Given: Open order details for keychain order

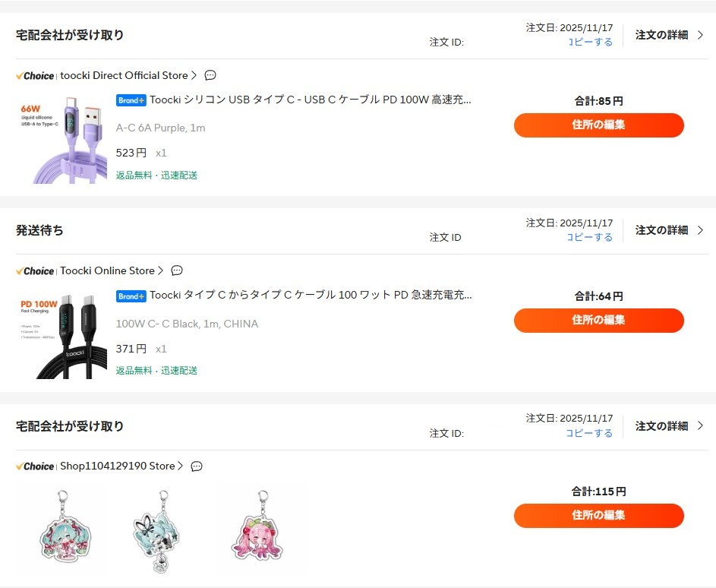Looking at the screenshot, I should tap(669, 425).
